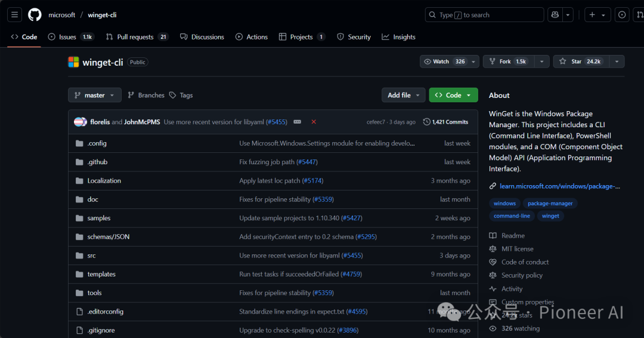Fork the repository
This screenshot has width=644, height=338.
(509, 62)
